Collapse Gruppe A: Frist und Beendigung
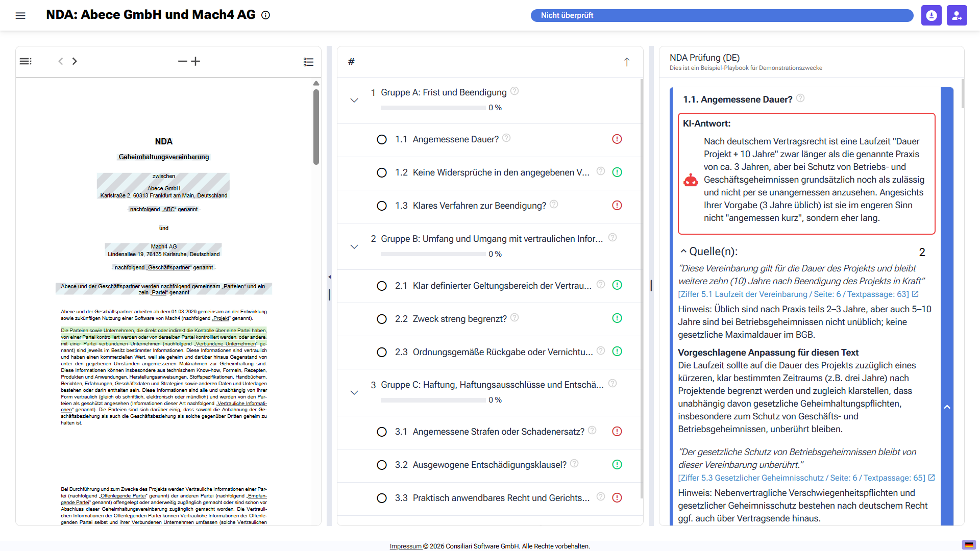 point(354,101)
